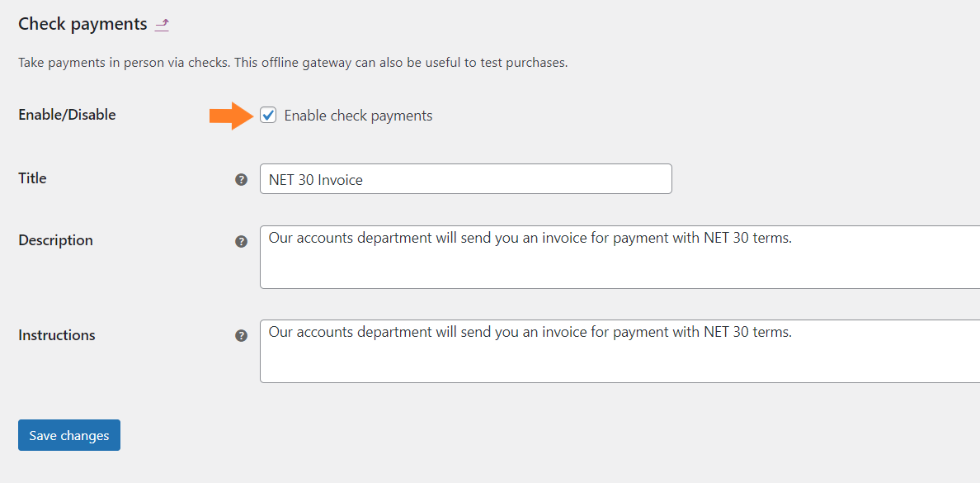Click the word "Invoice" in the Title field

pyautogui.click(x=340, y=180)
